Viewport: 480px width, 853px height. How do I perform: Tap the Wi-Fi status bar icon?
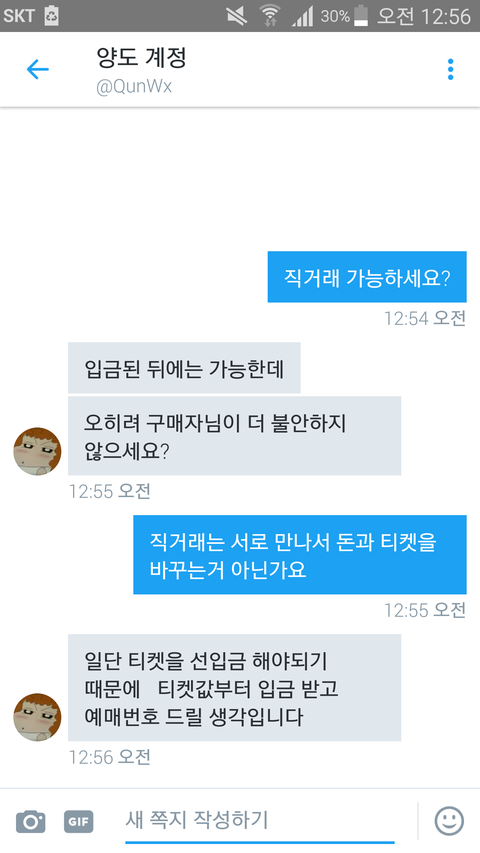[269, 15]
